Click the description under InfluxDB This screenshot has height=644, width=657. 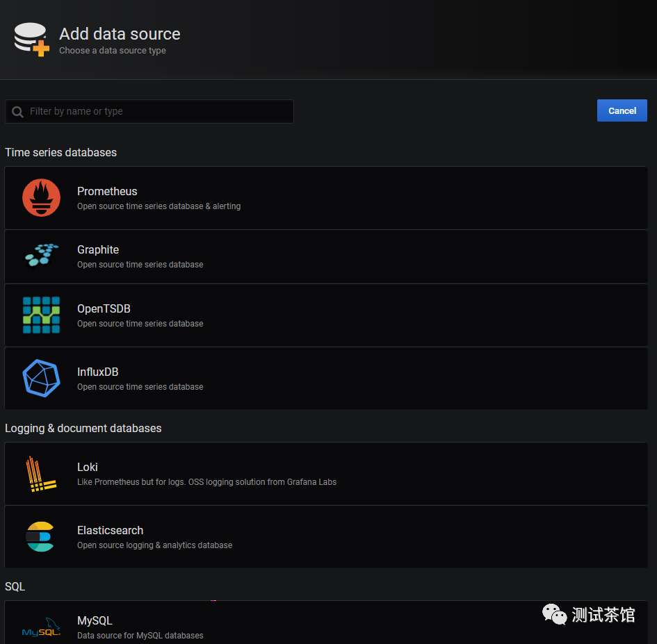pos(140,387)
